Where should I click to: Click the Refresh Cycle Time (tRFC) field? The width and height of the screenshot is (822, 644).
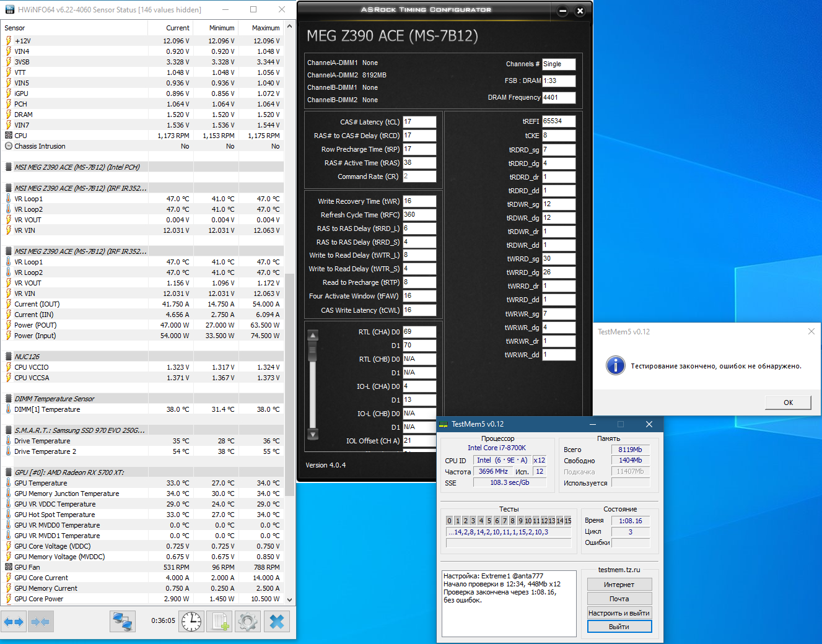point(419,215)
